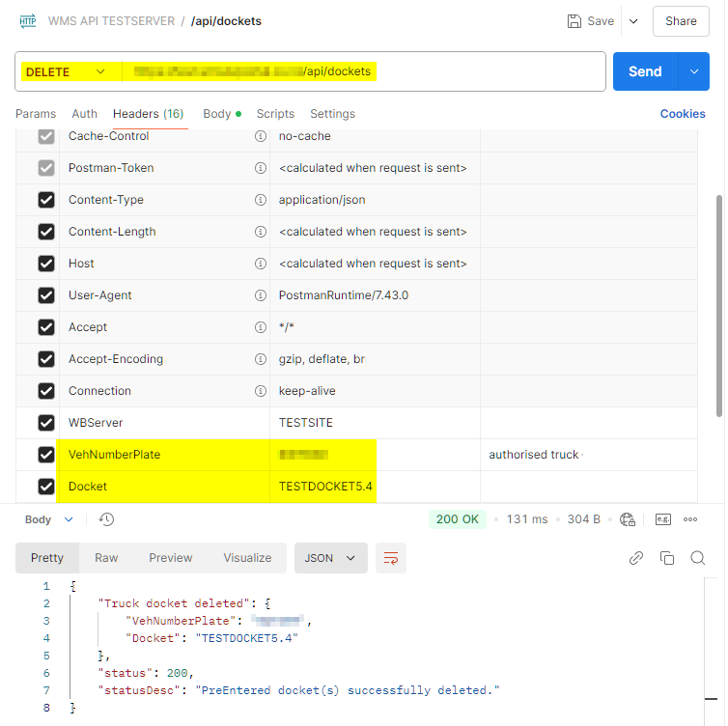Switch to the Auth tab

[x=85, y=114]
